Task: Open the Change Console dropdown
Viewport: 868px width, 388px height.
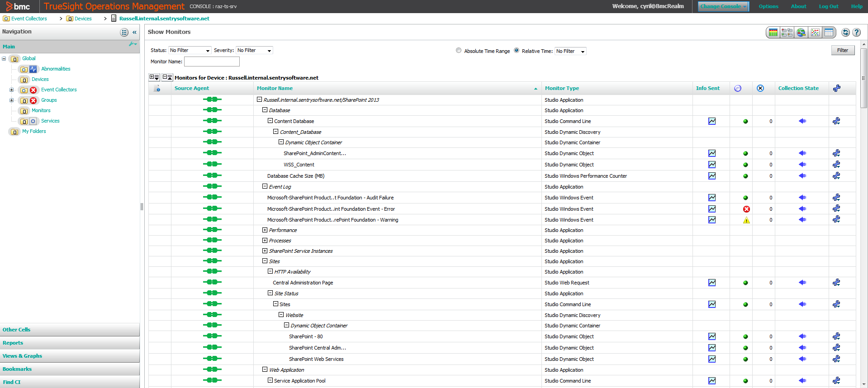Action: (x=723, y=6)
